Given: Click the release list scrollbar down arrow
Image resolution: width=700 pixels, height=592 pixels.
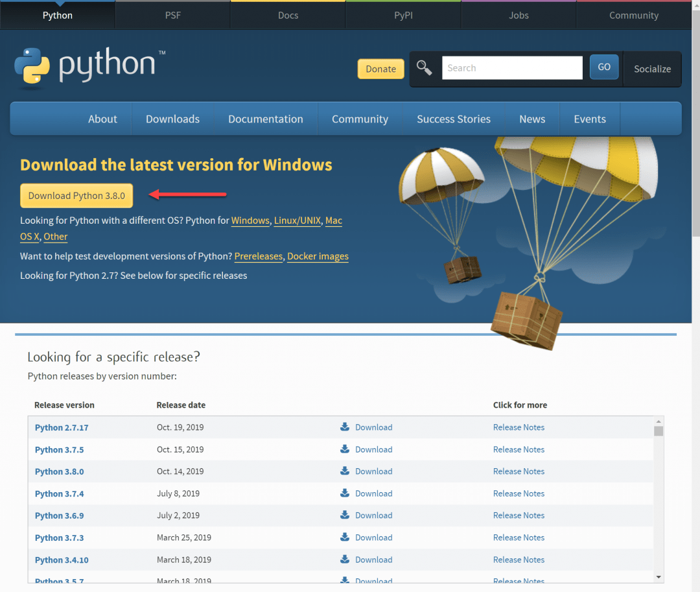Looking at the screenshot, I should 659,577.
